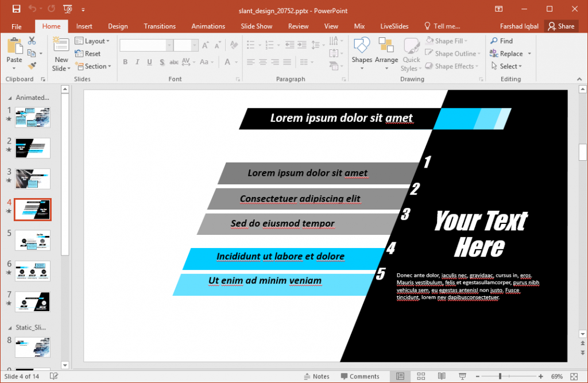
Task: Open the LiveSlides ribbon tab
Action: coord(394,26)
